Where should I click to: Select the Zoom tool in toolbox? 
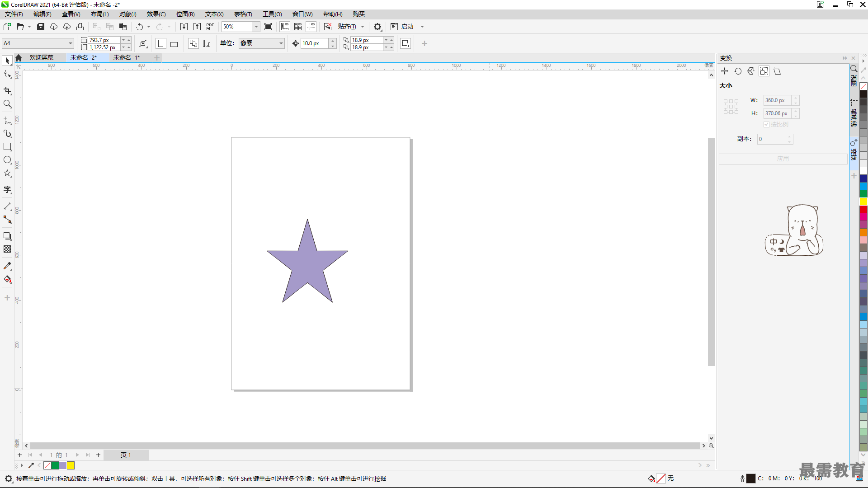point(7,104)
